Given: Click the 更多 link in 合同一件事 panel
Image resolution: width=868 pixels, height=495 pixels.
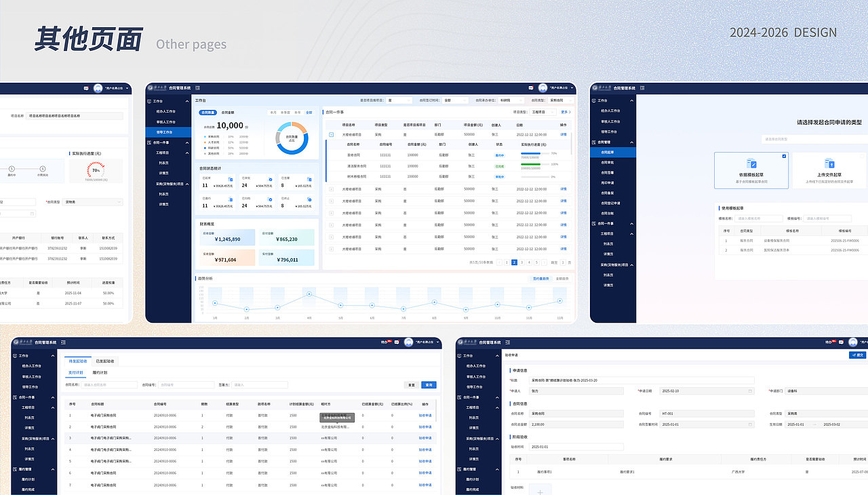Looking at the screenshot, I should 566,112.
